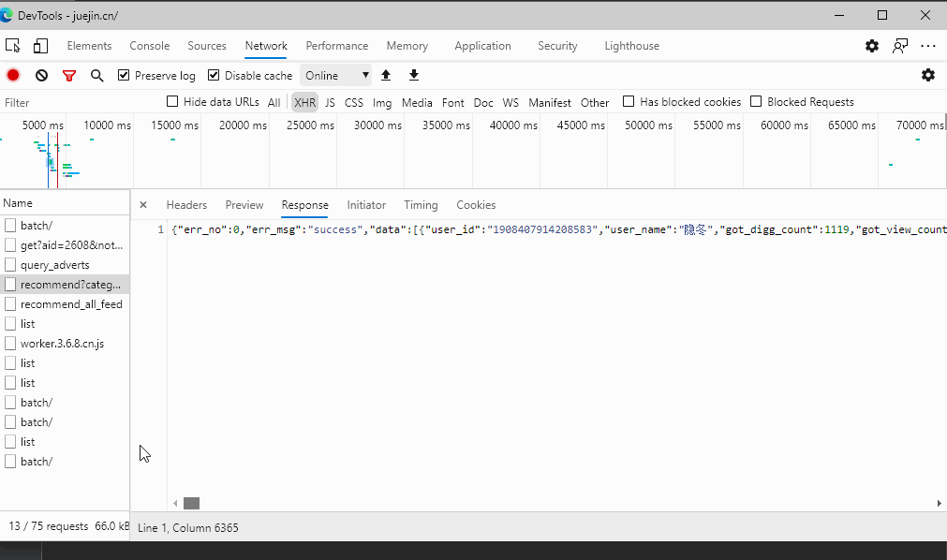947x560 pixels.
Task: Clear all network requests
Action: tap(40, 75)
